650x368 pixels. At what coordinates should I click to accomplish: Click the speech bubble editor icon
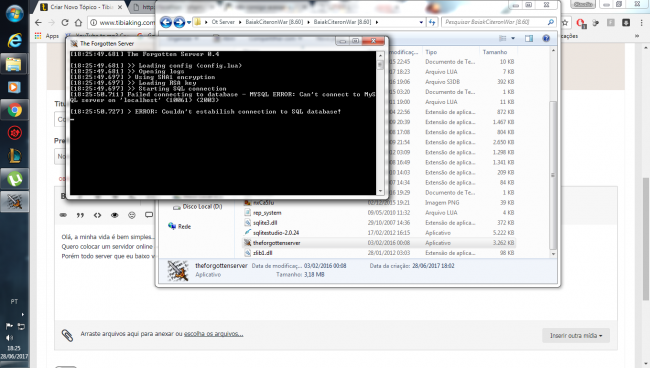coord(149,215)
